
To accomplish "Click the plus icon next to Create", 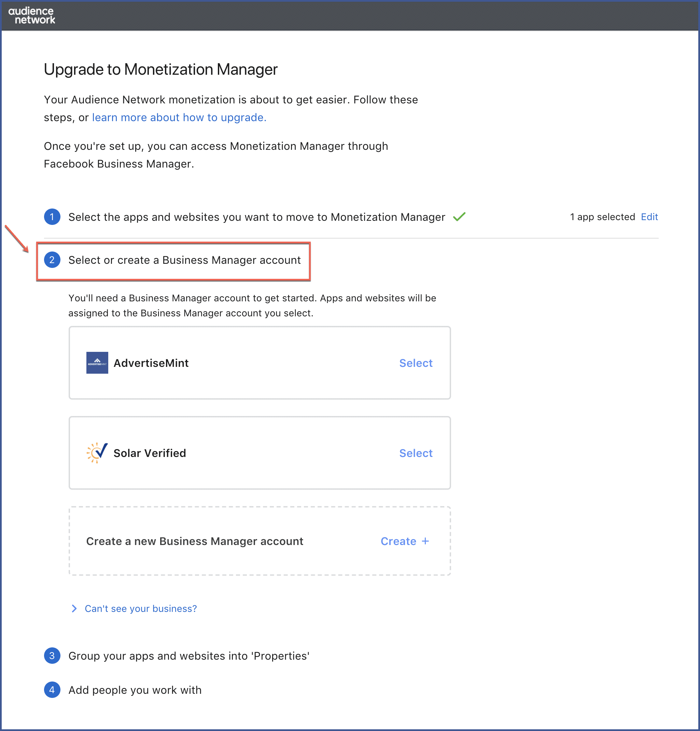I will (425, 541).
